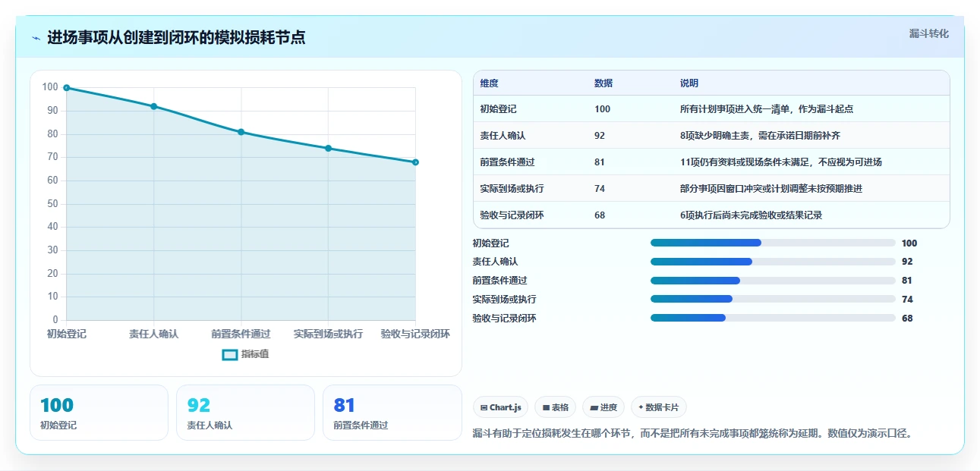Click the chart data point for 实际到场或执行
This screenshot has width=980, height=471.
pos(328,148)
